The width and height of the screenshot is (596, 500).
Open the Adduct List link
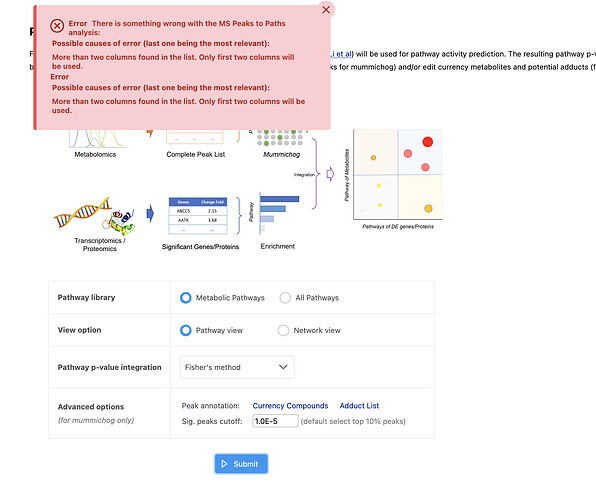click(x=359, y=406)
